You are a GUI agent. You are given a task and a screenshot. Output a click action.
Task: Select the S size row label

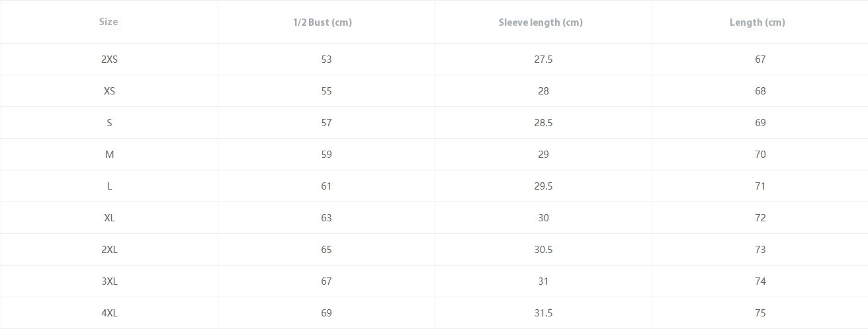tap(109, 123)
